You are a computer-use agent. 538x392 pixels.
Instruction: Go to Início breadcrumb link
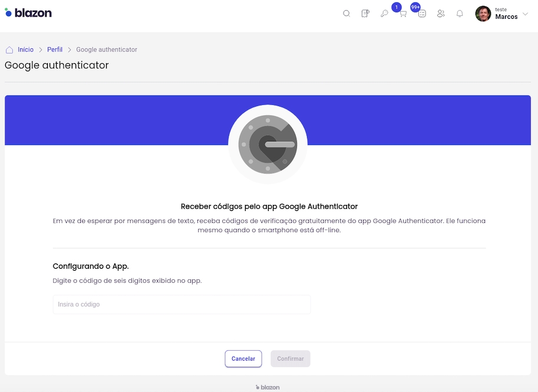click(25, 50)
